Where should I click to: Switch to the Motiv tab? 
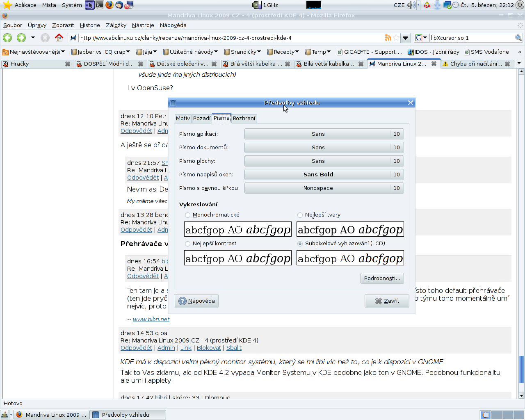183,119
